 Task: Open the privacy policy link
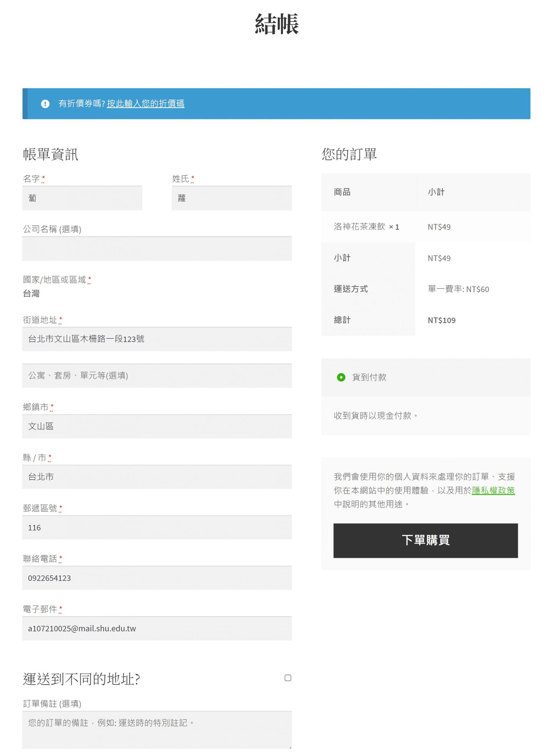[493, 491]
